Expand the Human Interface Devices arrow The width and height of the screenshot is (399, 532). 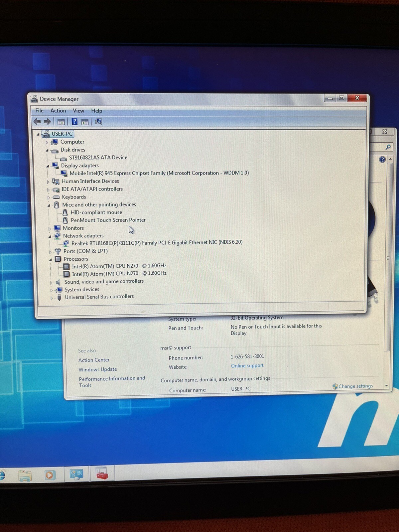tap(48, 182)
